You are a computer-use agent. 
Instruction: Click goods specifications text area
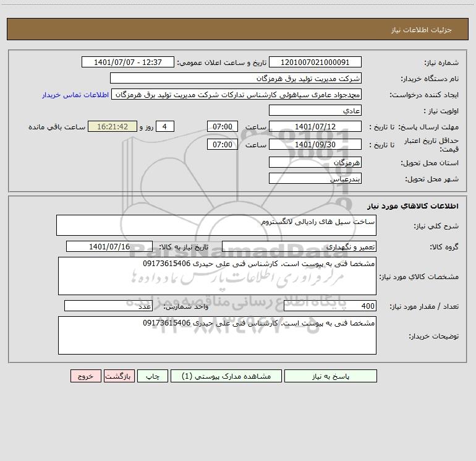[217, 276]
